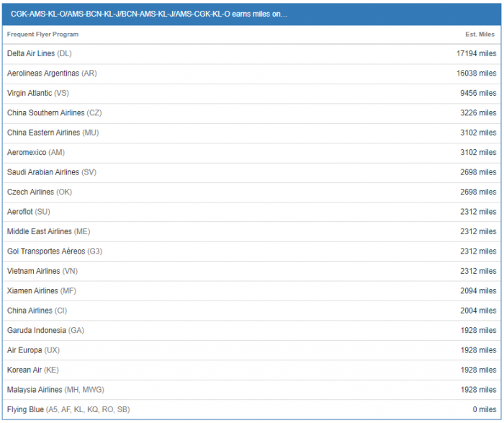Screen dimensions: 504x423
Task: Select the Korean Air (KE) row
Action: point(252,370)
